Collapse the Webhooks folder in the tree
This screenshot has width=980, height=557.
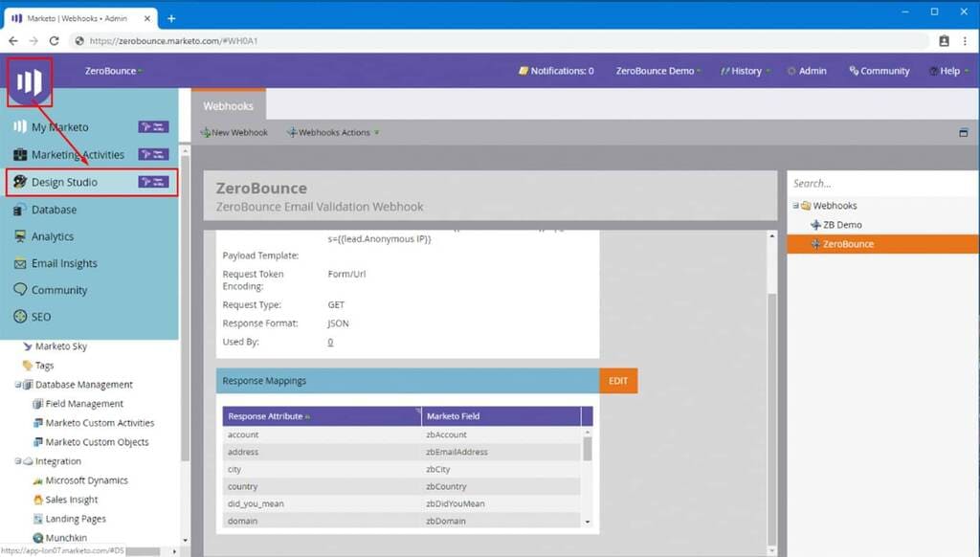(795, 206)
